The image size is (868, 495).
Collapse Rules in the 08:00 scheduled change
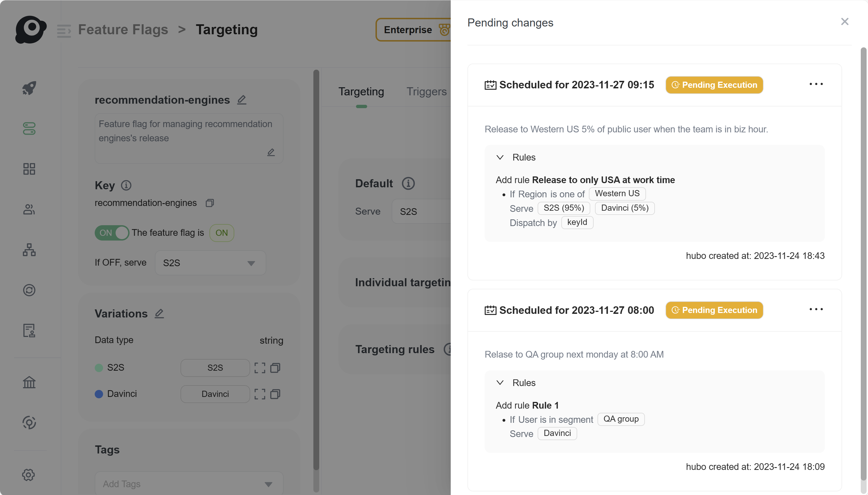coord(500,382)
